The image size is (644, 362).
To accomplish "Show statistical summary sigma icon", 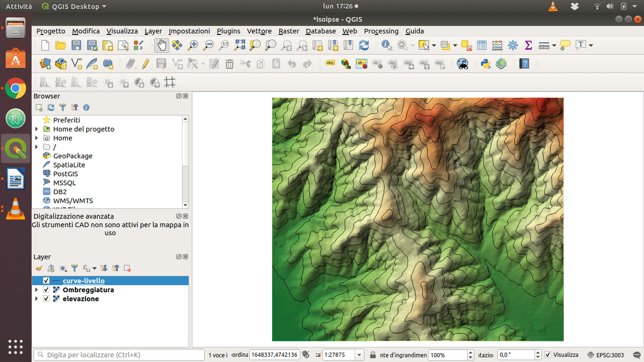I will pyautogui.click(x=528, y=45).
